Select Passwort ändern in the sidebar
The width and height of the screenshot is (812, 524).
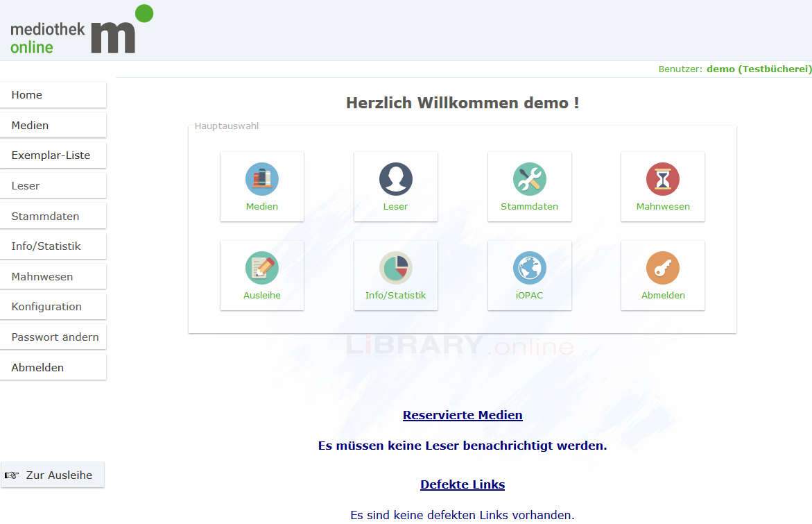click(x=53, y=337)
